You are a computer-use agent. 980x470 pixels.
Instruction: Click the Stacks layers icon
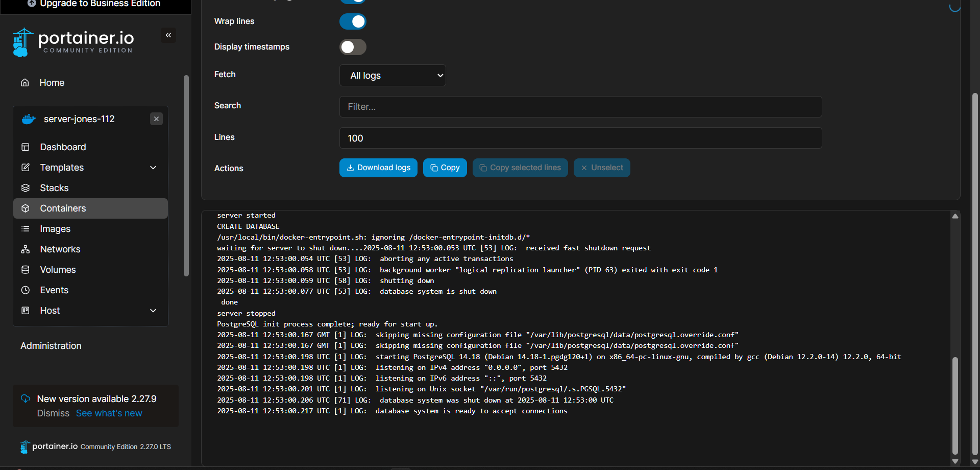[x=26, y=188]
